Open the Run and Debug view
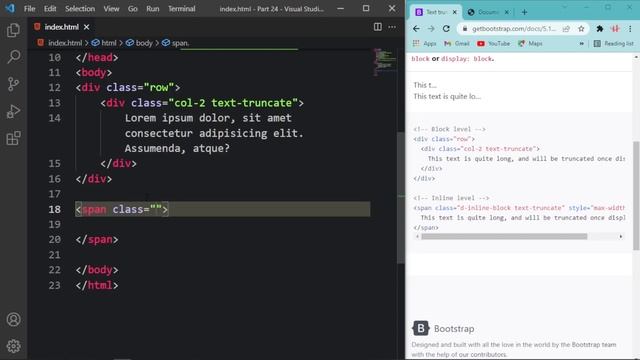The width and height of the screenshot is (640, 360). (13, 111)
